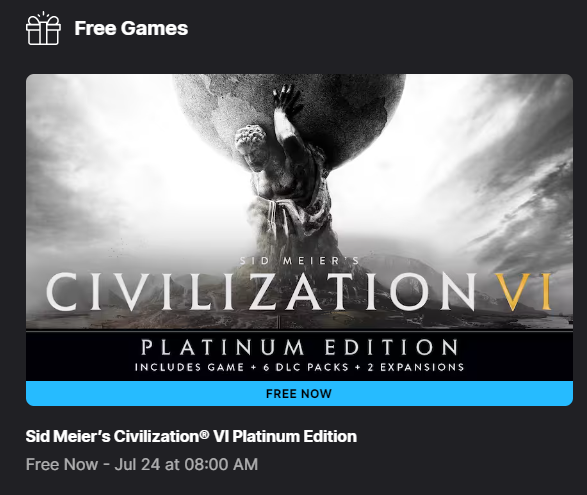This screenshot has height=495, width=587.
Task: Click the Free Now - Jul 24 date text
Action: point(142,464)
